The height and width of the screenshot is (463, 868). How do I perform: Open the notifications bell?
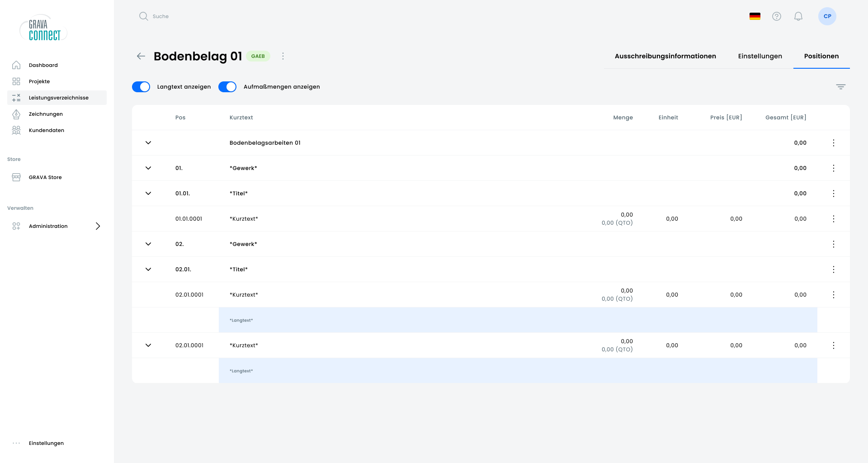pyautogui.click(x=798, y=16)
